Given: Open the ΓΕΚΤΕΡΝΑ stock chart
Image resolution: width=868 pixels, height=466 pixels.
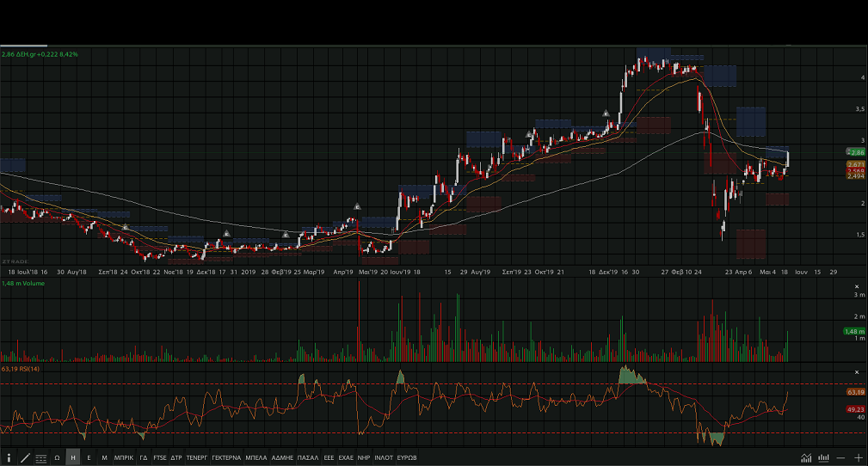Looking at the screenshot, I should coord(226,457).
